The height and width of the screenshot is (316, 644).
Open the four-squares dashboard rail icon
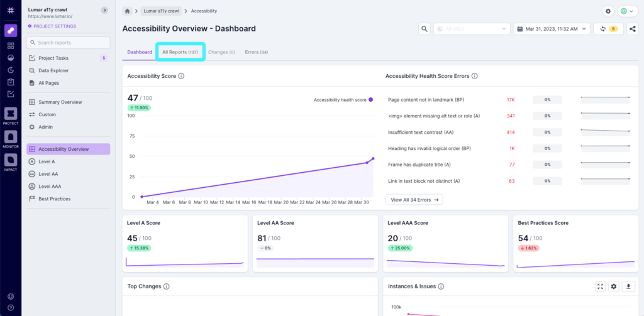point(11,46)
